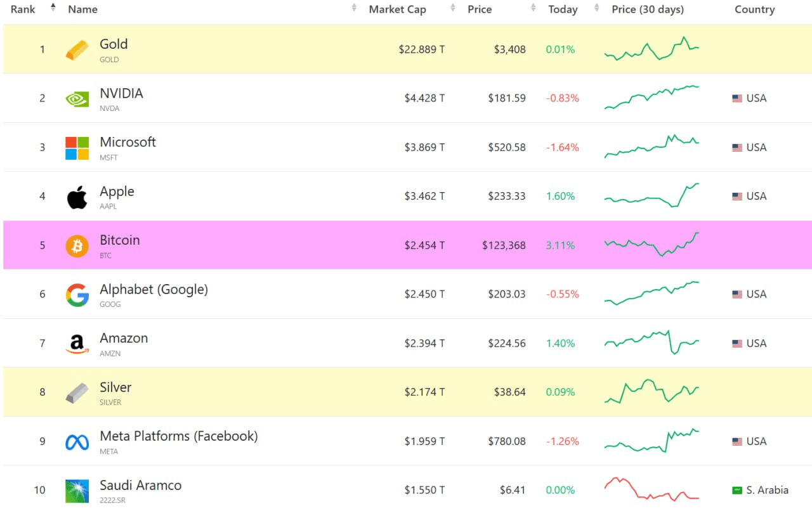Viewport: 812px width, 511px height.
Task: Click NVIDIA's market cap $4.428 T
Action: click(x=424, y=98)
